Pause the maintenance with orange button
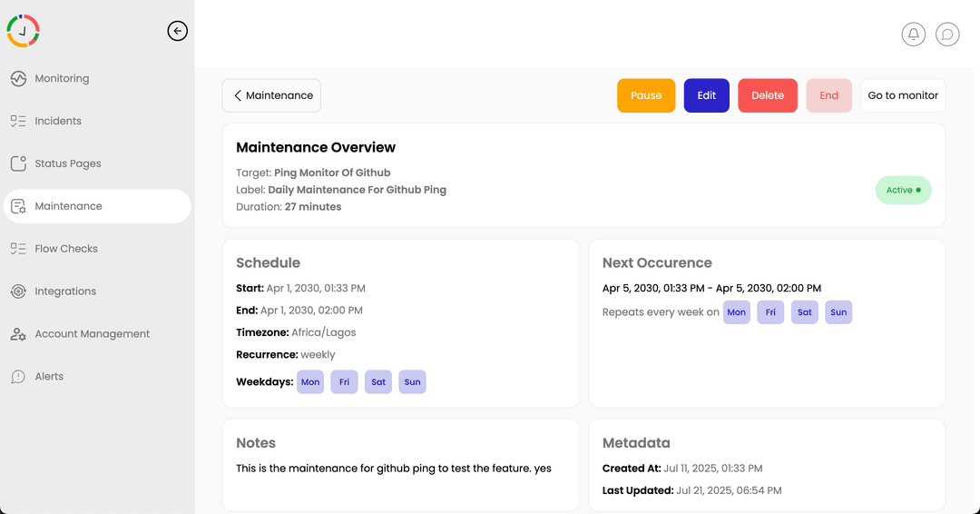The width and height of the screenshot is (980, 514). click(x=646, y=95)
